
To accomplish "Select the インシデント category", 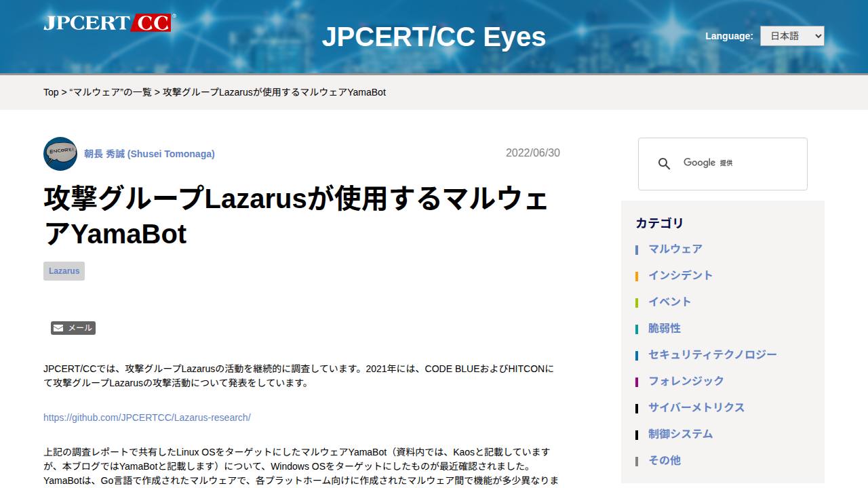I will [681, 275].
